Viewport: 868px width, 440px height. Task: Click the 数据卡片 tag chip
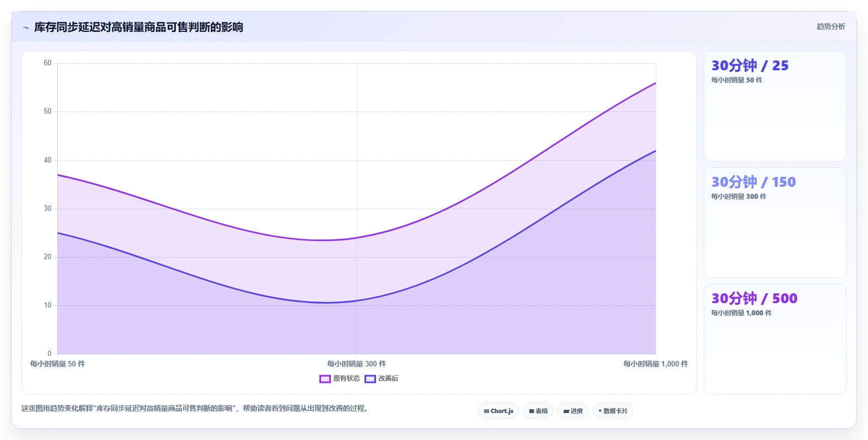613,411
